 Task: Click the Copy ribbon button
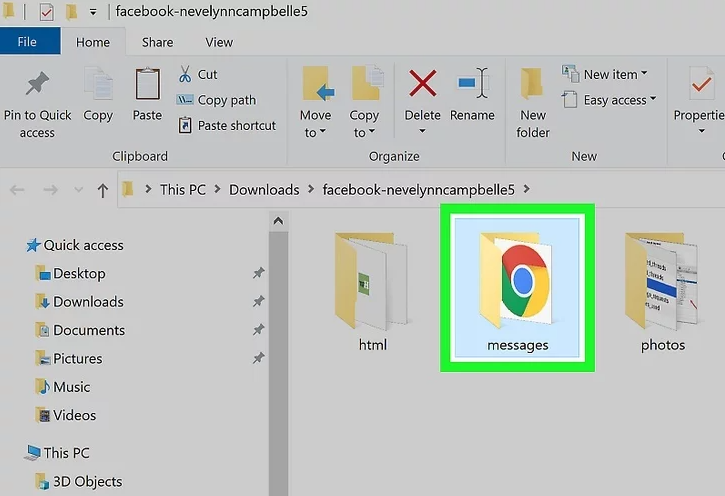click(x=98, y=95)
